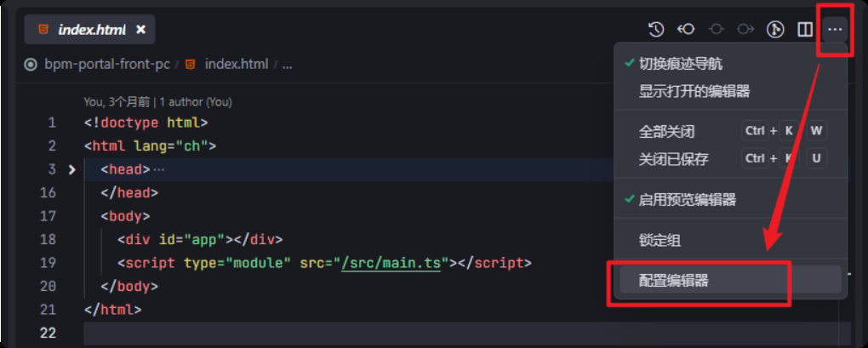Close the index.html tab
868x348 pixels.
click(141, 29)
